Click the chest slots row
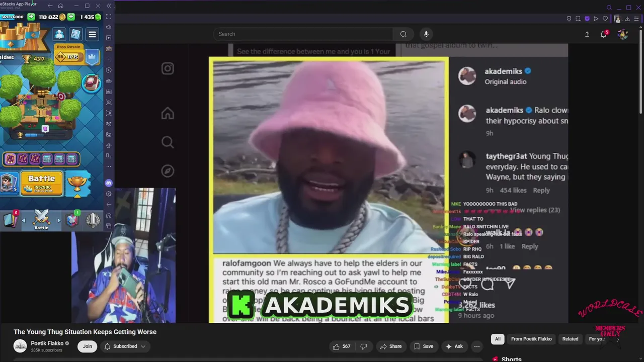 pyautogui.click(x=41, y=159)
